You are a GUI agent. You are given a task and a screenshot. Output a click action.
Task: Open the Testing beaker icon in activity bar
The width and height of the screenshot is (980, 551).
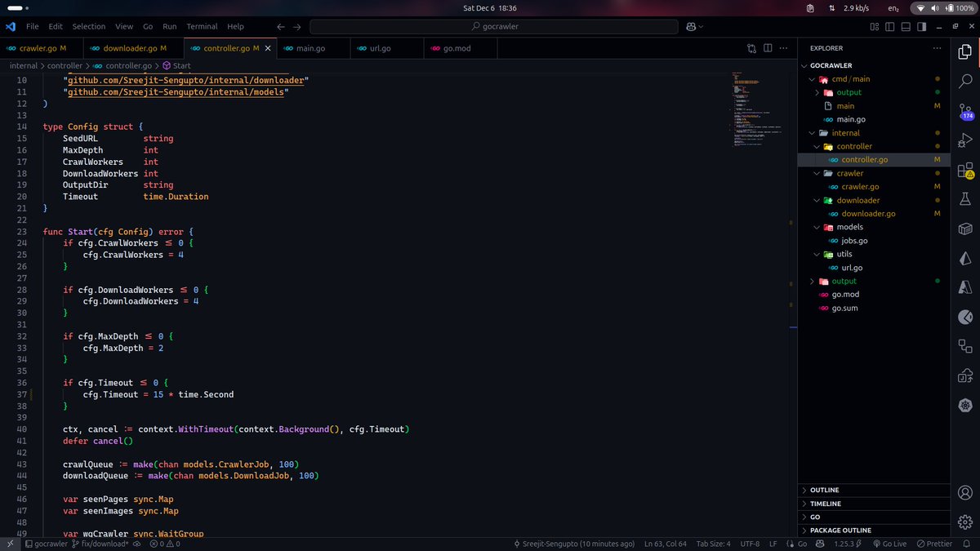click(x=965, y=198)
